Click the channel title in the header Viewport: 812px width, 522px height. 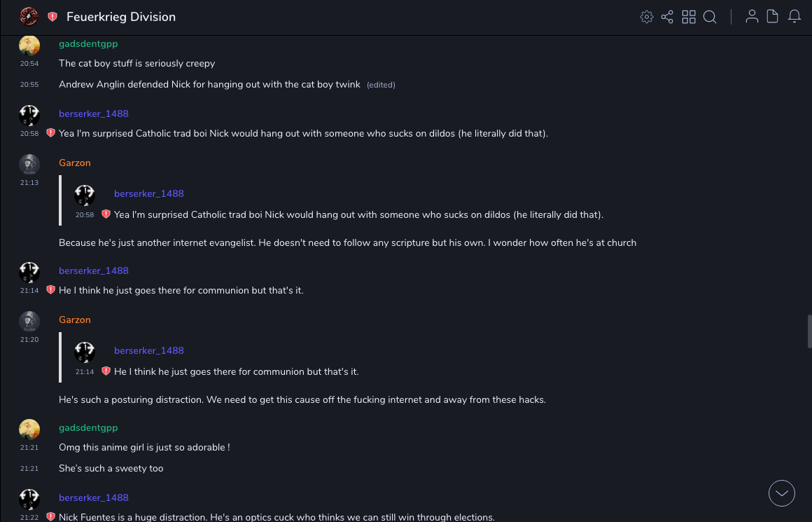(121, 17)
